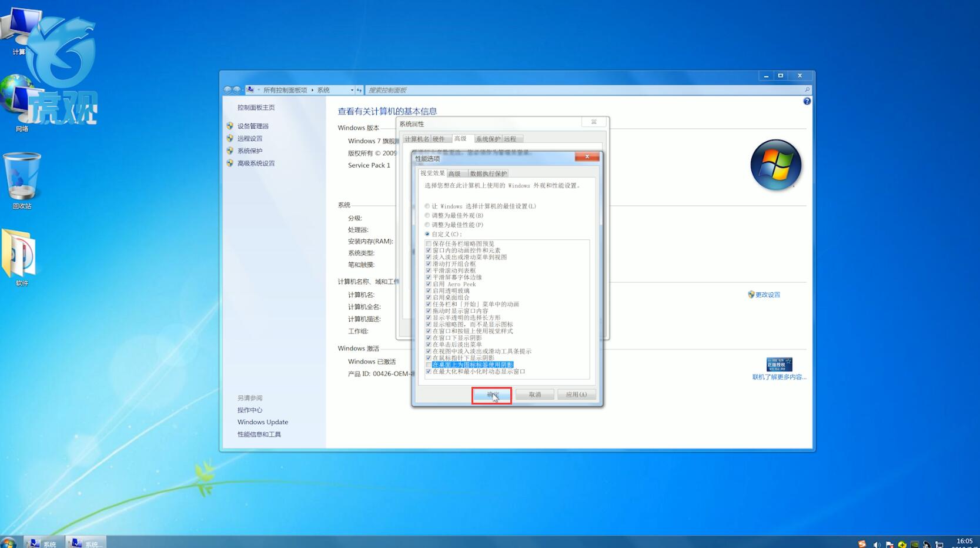Open Windows Update link in sidebar
The height and width of the screenshot is (548, 980).
263,422
